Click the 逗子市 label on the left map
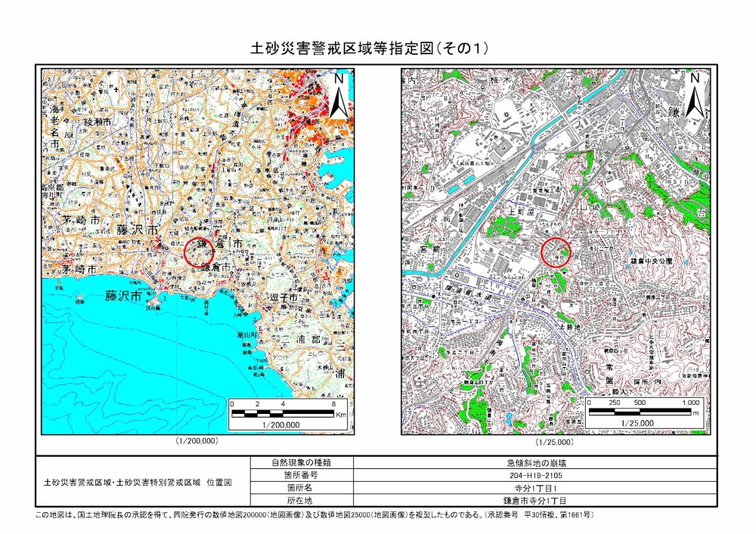 click(283, 298)
